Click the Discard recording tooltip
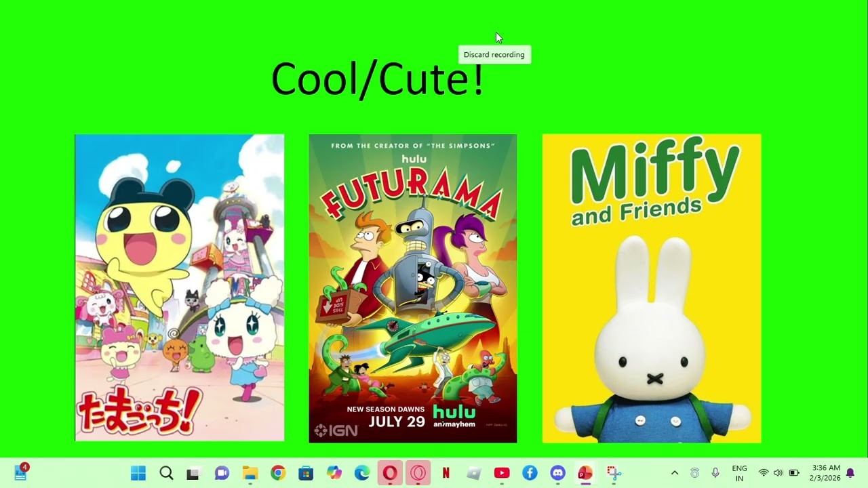This screenshot has height=488, width=868. click(494, 55)
